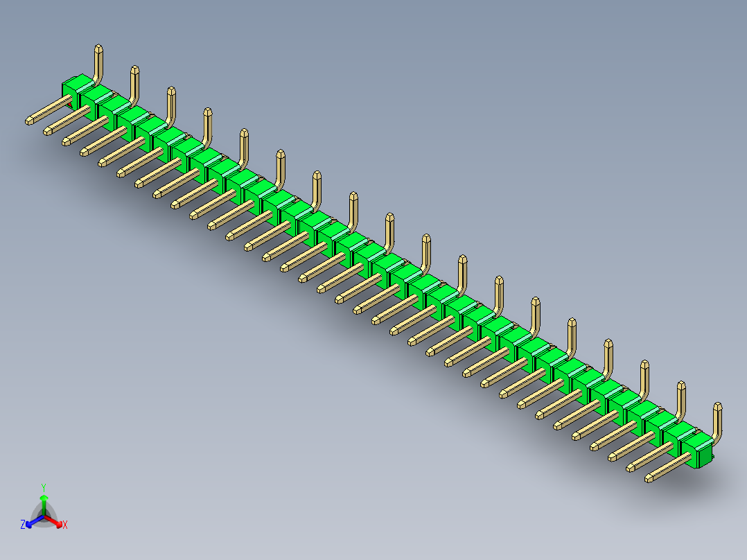Click the green Y axis of the orientation triad
Image resolution: width=747 pixels, height=560 pixels.
(x=44, y=505)
